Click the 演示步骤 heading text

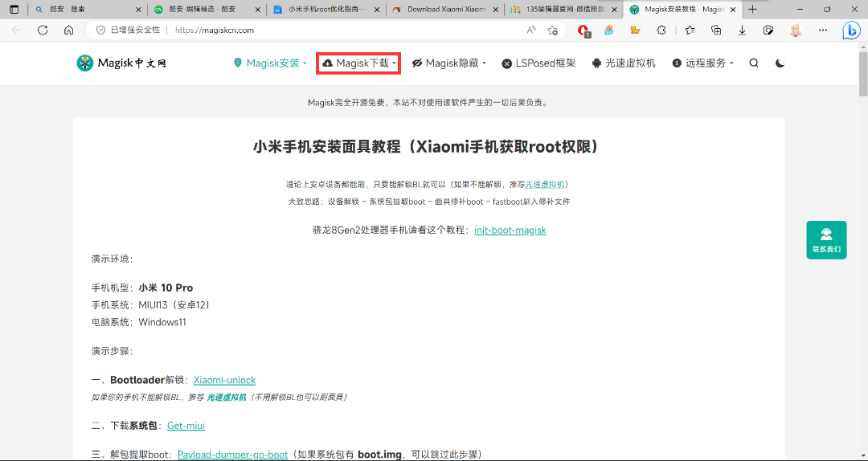click(x=113, y=352)
